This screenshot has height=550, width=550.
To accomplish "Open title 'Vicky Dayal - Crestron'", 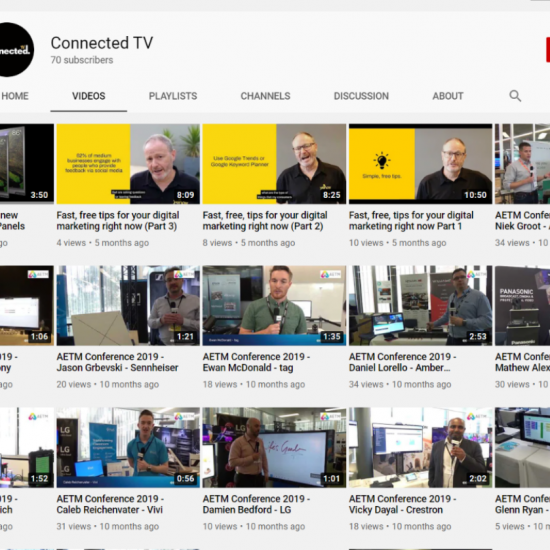I will click(x=403, y=504).
